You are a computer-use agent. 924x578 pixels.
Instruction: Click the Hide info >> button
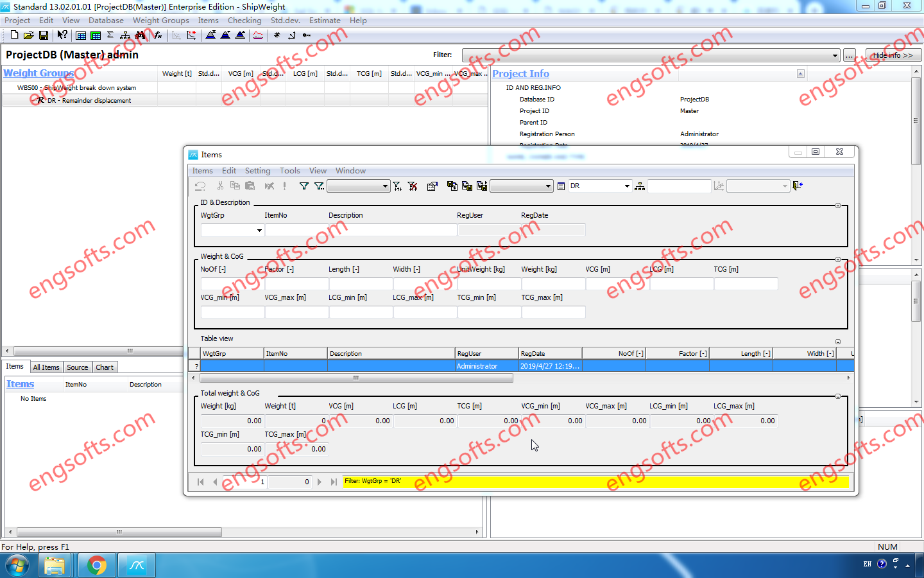893,55
